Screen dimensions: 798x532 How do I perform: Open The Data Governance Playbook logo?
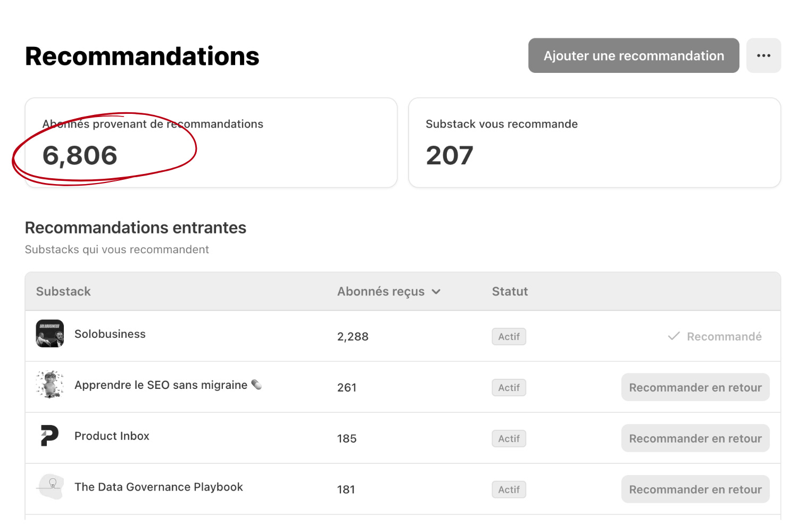pos(50,487)
